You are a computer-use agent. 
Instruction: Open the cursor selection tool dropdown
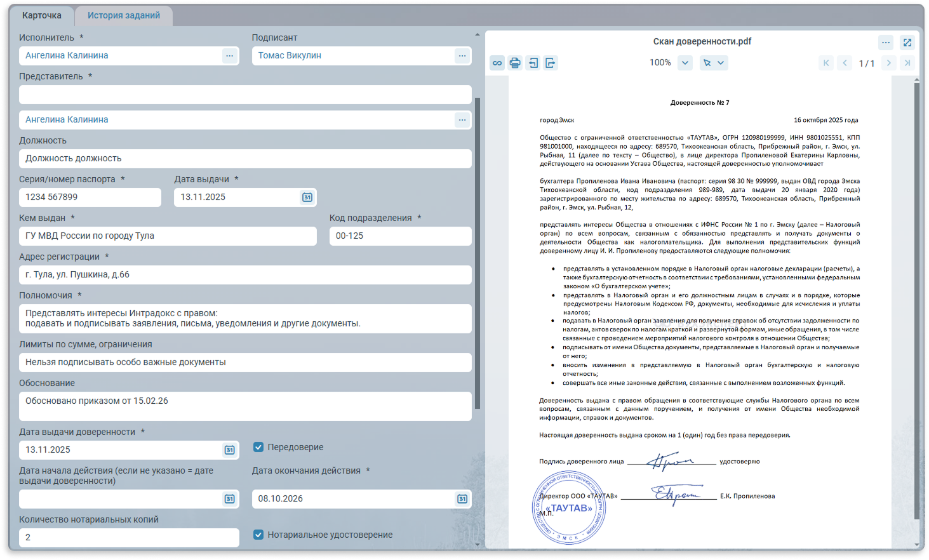(714, 63)
